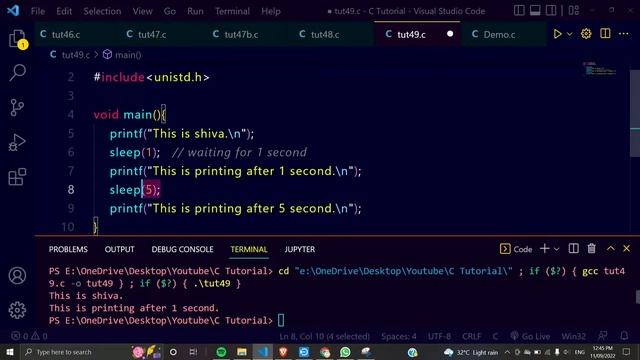Image resolution: width=640 pixels, height=360 pixels.
Task: Open the Explorer view in activity bar
Action: pos(17,39)
